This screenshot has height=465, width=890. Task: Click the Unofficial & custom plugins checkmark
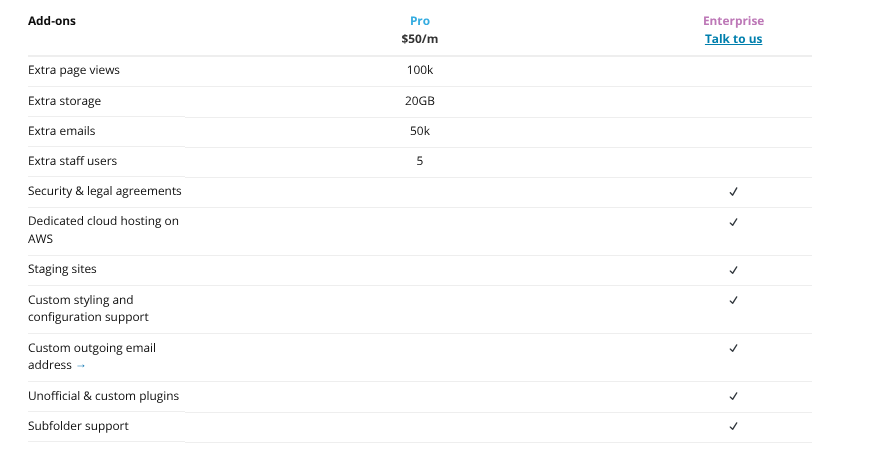(x=733, y=396)
